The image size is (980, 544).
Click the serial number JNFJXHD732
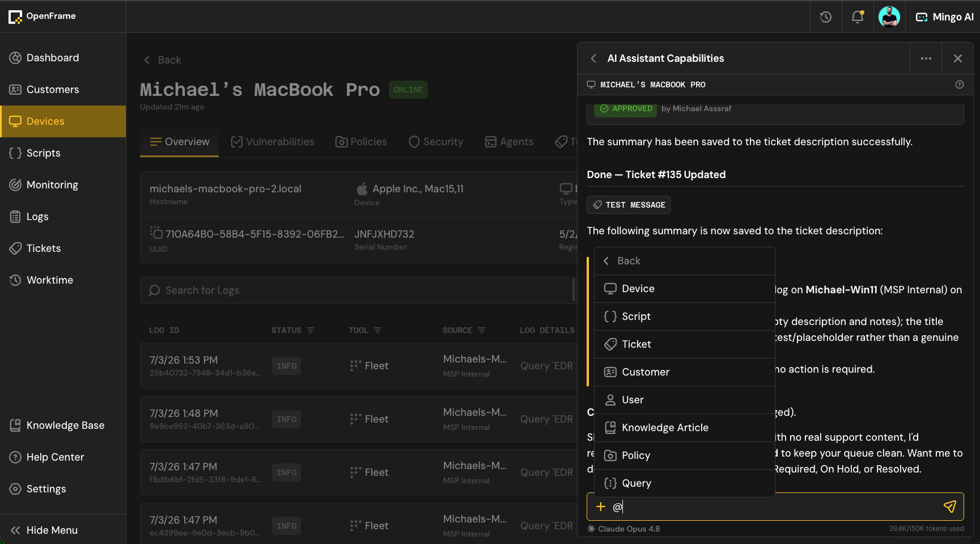point(384,234)
